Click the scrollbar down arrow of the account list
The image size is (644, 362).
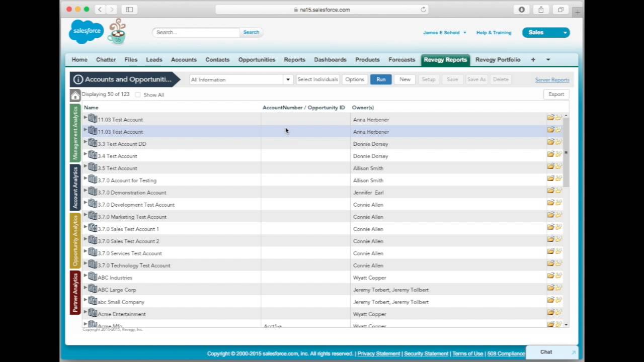[566, 325]
